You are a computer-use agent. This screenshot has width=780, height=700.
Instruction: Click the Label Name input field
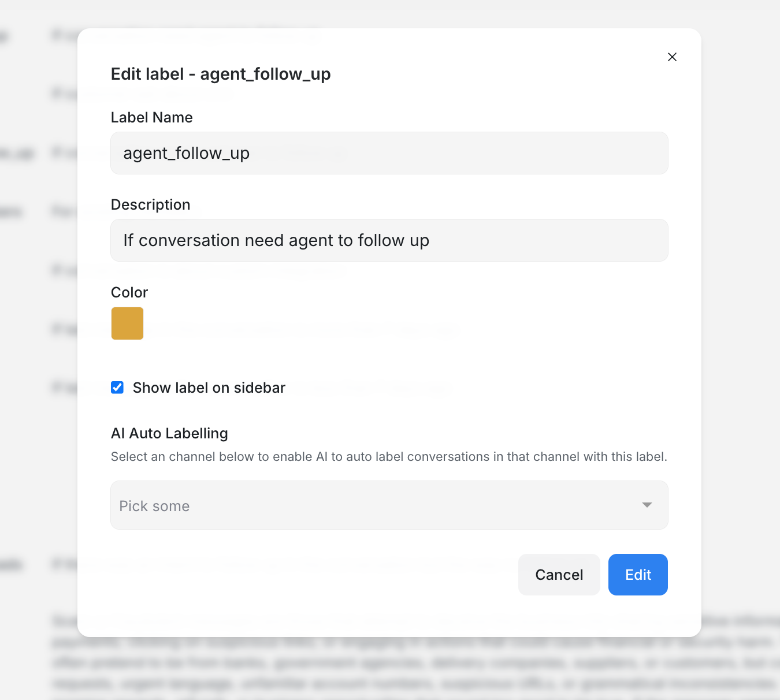click(389, 153)
